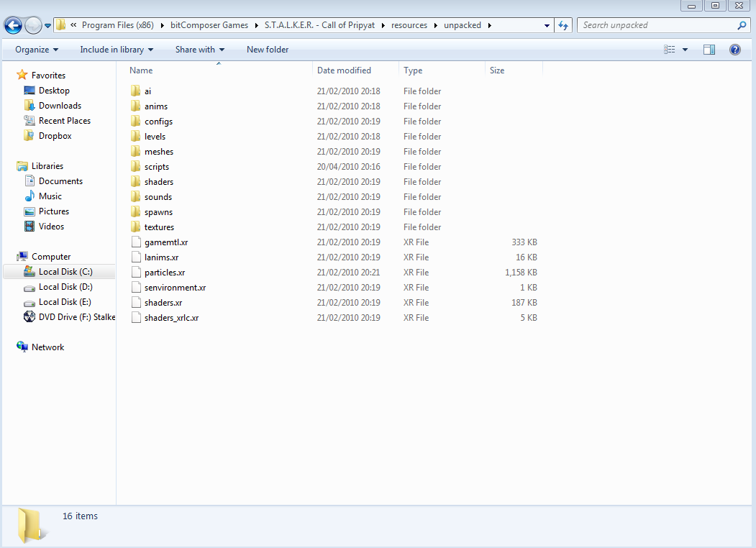Select Program Files (x86) in address bar
The width and height of the screenshot is (756, 548).
pos(118,25)
